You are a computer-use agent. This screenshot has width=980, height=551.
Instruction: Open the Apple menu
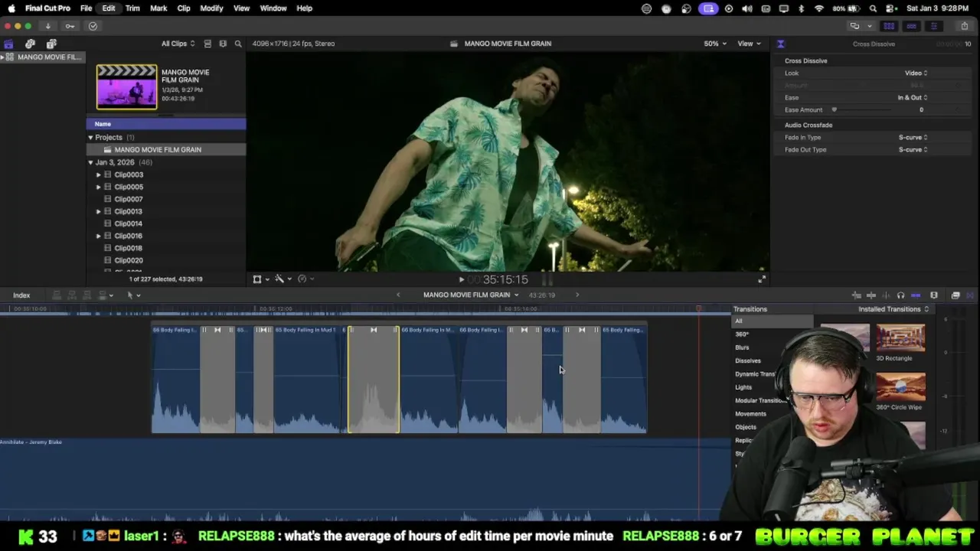click(11, 8)
